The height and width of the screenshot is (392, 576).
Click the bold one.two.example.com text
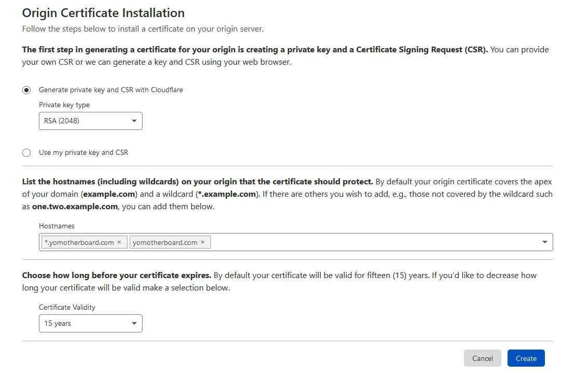click(75, 206)
